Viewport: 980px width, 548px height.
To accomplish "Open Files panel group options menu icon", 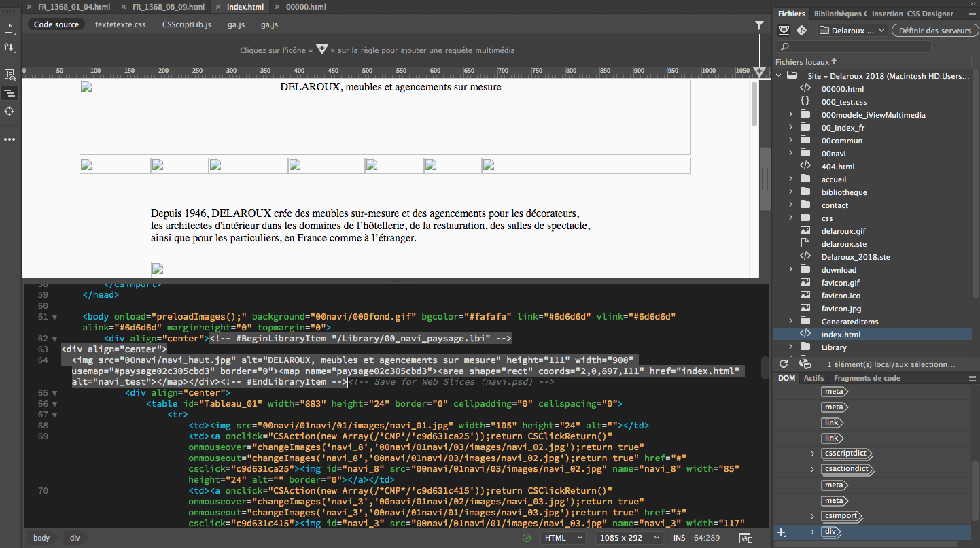I will 972,14.
